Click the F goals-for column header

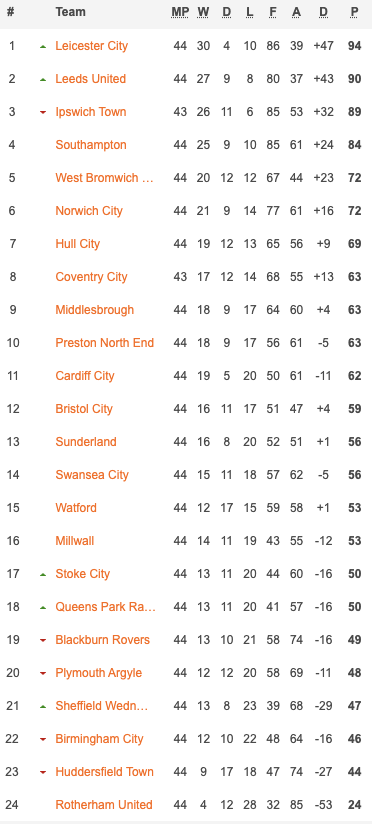click(273, 13)
